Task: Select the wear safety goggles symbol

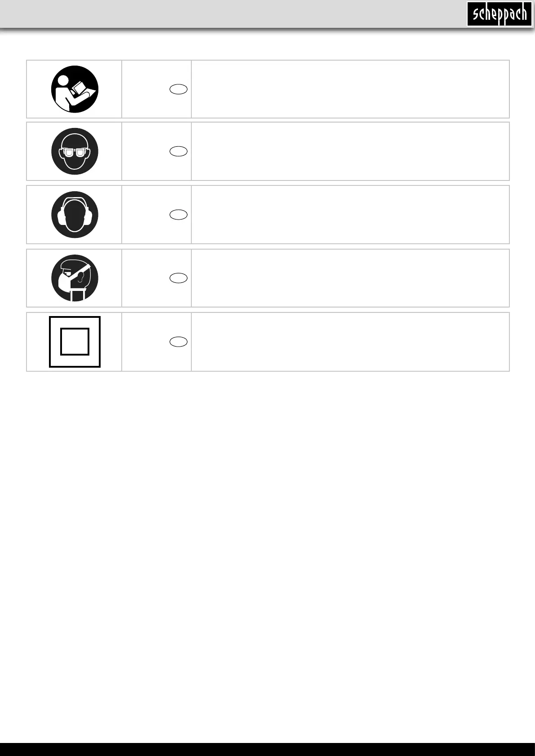Action: click(75, 151)
